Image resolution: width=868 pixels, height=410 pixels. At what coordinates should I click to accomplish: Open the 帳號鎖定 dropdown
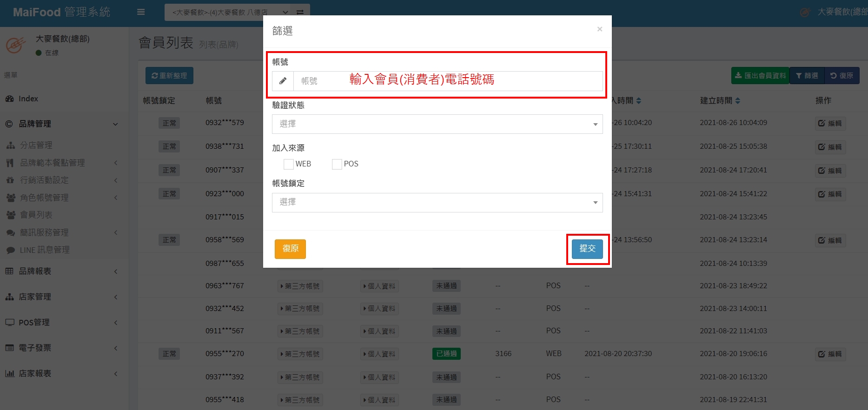tap(437, 203)
